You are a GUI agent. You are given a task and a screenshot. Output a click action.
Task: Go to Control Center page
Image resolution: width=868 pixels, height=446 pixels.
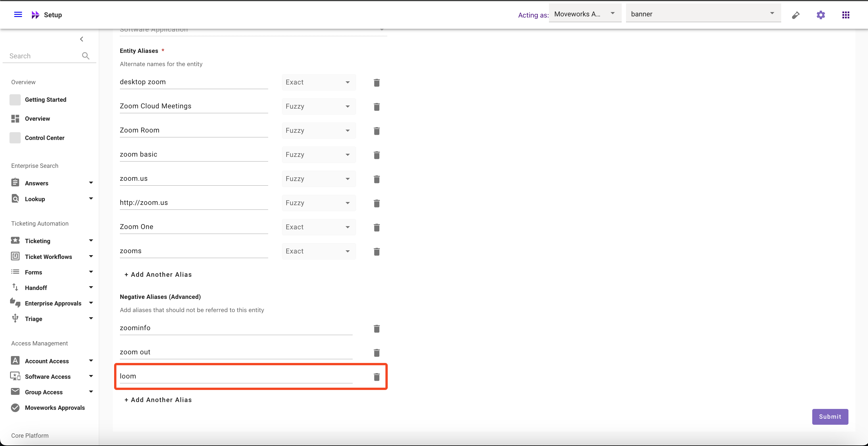coord(45,138)
